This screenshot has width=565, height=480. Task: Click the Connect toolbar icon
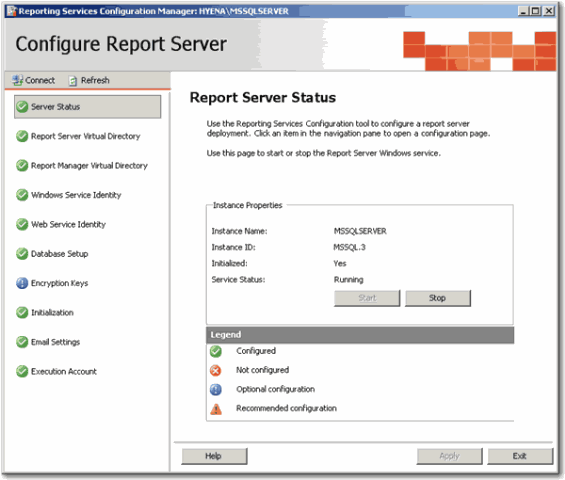pyautogui.click(x=17, y=80)
